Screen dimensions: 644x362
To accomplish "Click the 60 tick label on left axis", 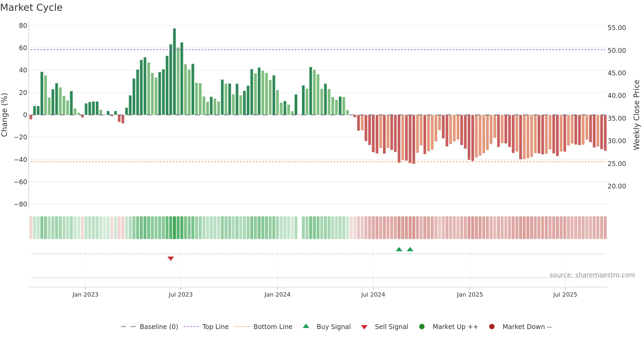I will 23,48.
